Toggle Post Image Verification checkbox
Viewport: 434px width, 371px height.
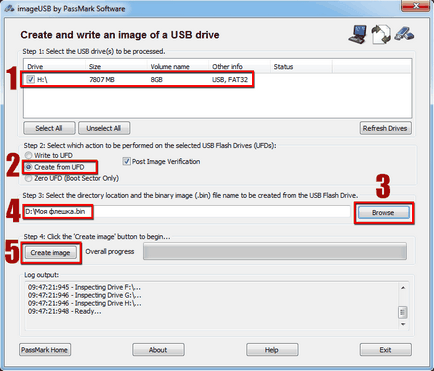(x=126, y=162)
